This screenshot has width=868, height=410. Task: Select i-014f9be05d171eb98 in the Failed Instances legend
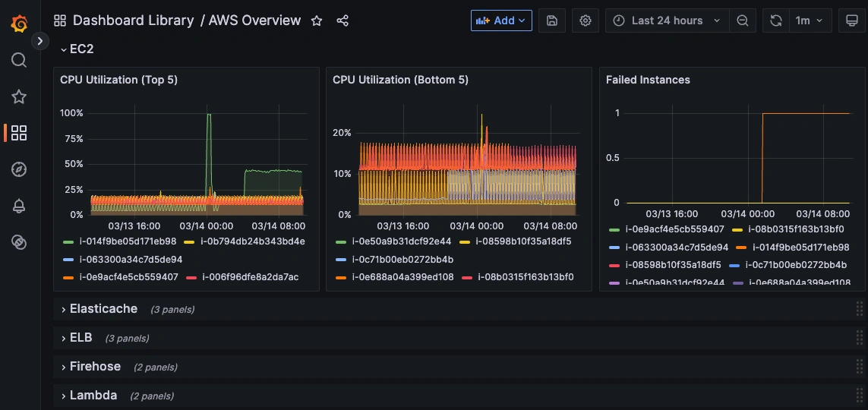click(800, 247)
